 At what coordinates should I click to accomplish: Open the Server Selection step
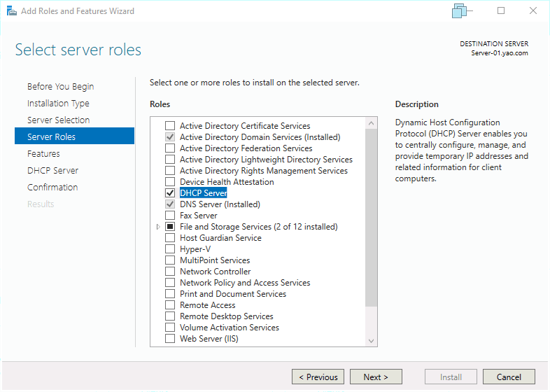point(58,120)
